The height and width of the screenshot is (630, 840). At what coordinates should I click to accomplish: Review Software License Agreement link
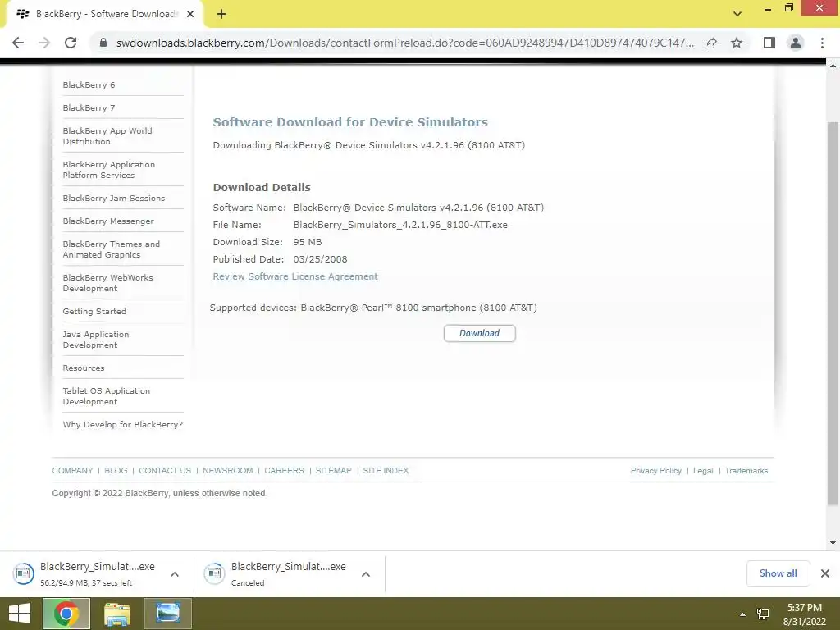tap(295, 276)
